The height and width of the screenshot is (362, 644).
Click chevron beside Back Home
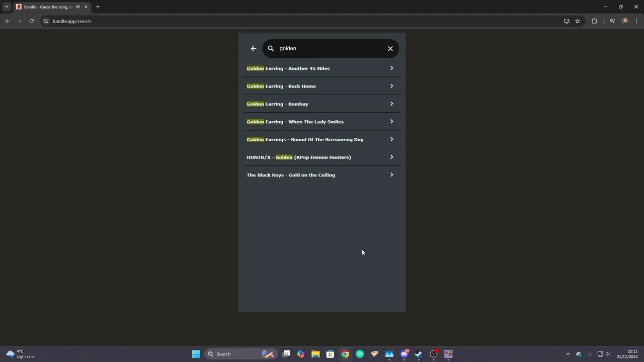[x=391, y=86]
